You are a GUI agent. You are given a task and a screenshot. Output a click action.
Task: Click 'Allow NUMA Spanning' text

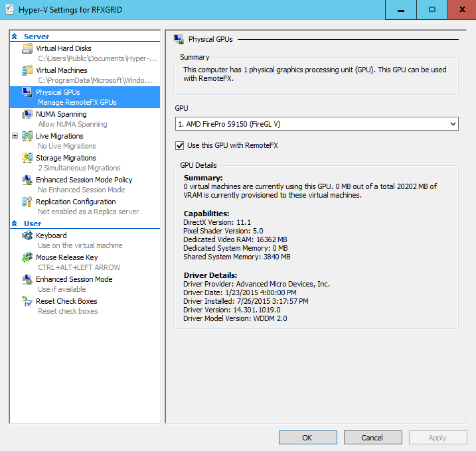72,124
